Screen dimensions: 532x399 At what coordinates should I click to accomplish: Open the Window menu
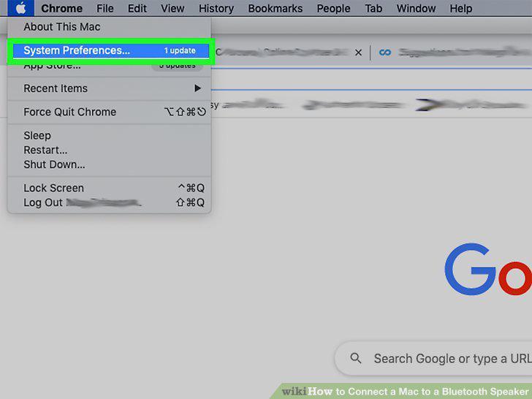[416, 8]
